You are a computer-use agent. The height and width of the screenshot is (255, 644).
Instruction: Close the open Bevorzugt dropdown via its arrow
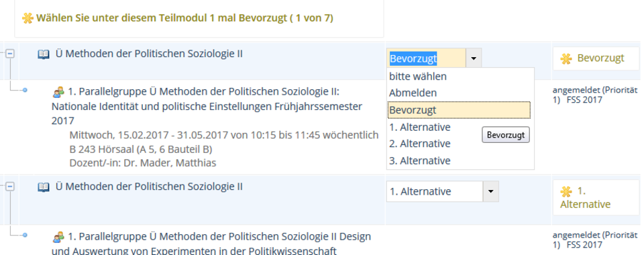pos(474,58)
